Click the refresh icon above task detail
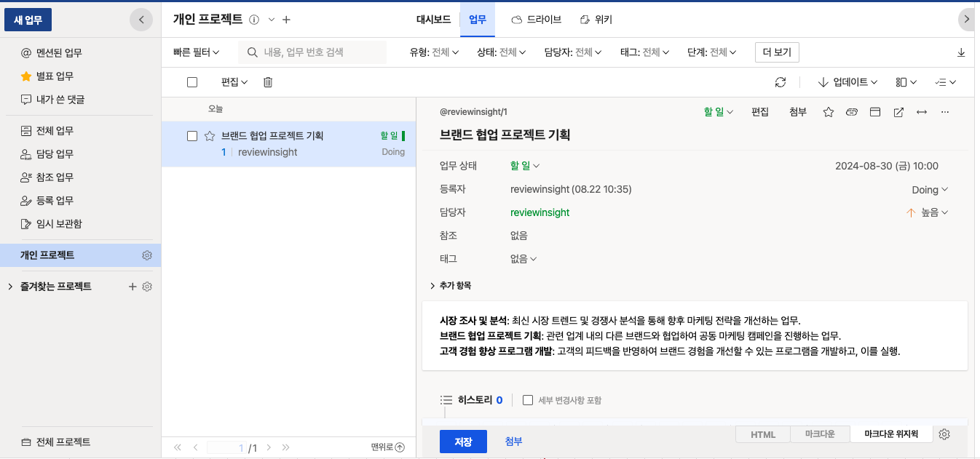980x459 pixels. pyautogui.click(x=781, y=82)
